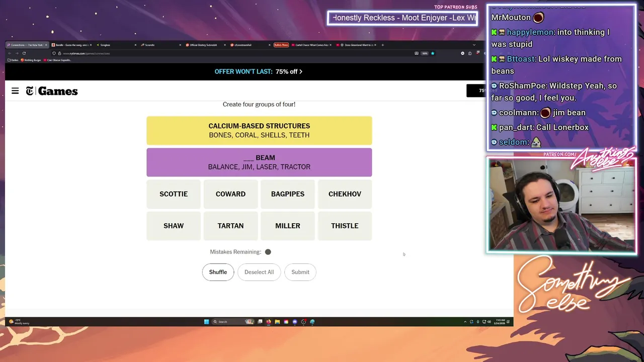Select the BAGPIPES tile
The width and height of the screenshot is (644, 362).
coord(288,194)
